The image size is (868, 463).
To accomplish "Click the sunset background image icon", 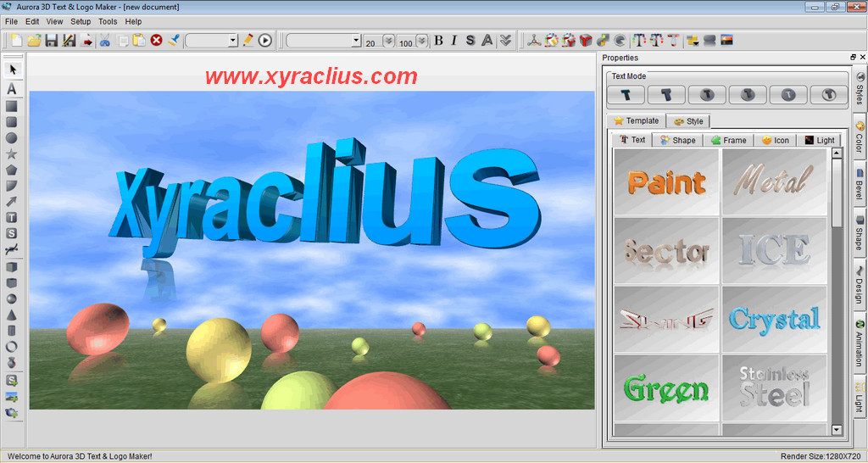I will click(x=726, y=41).
